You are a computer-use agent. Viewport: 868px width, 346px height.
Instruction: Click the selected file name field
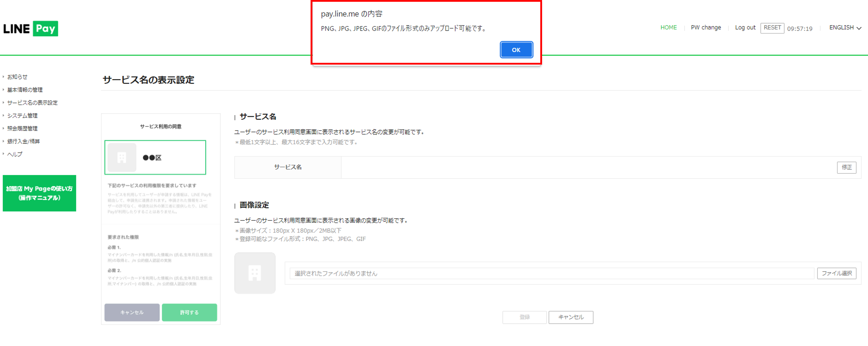pyautogui.click(x=551, y=273)
